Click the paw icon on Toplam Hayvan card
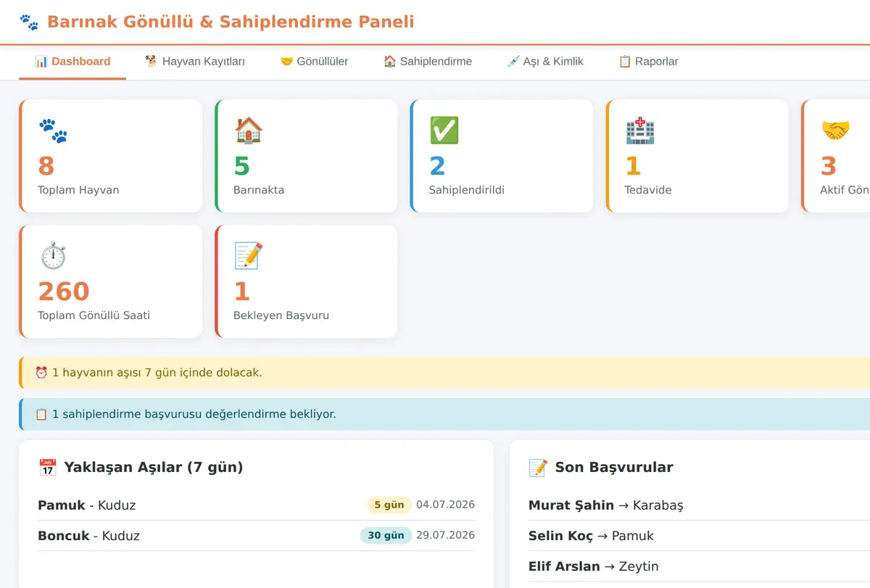The height and width of the screenshot is (588, 870). tap(53, 131)
